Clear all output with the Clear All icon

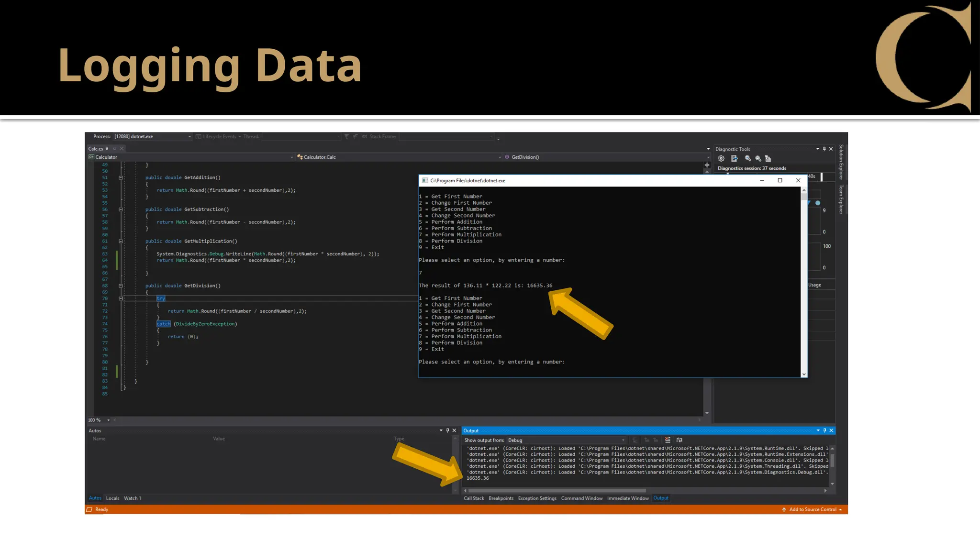tap(668, 440)
